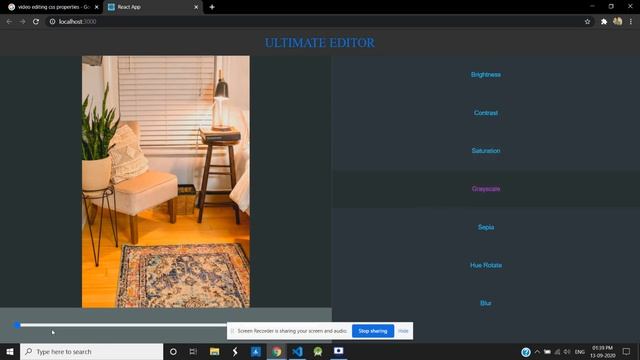
Task: Open Cortana circle icon
Action: click(x=173, y=351)
